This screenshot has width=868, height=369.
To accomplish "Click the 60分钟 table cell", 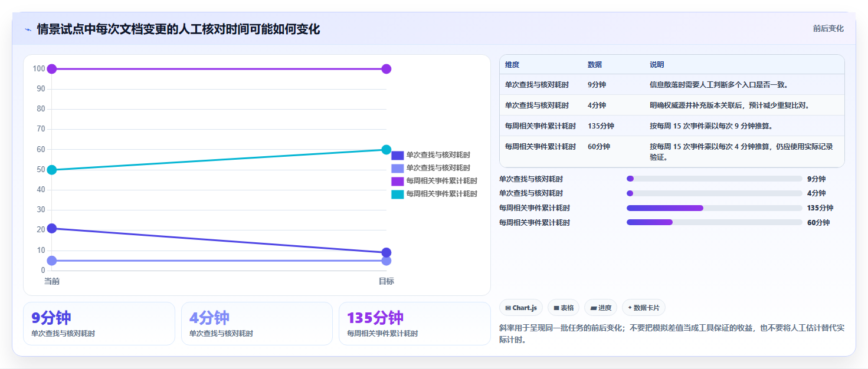I will pos(599,147).
